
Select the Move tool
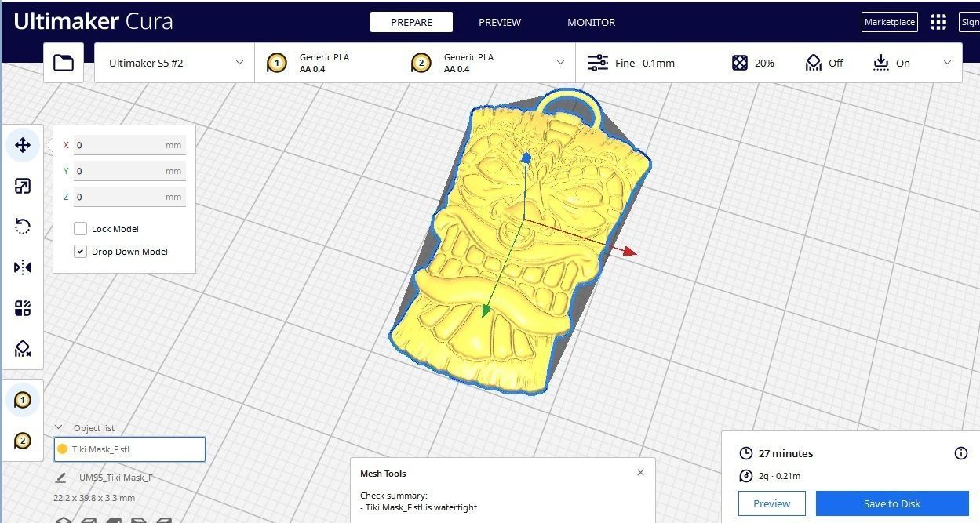coord(23,145)
